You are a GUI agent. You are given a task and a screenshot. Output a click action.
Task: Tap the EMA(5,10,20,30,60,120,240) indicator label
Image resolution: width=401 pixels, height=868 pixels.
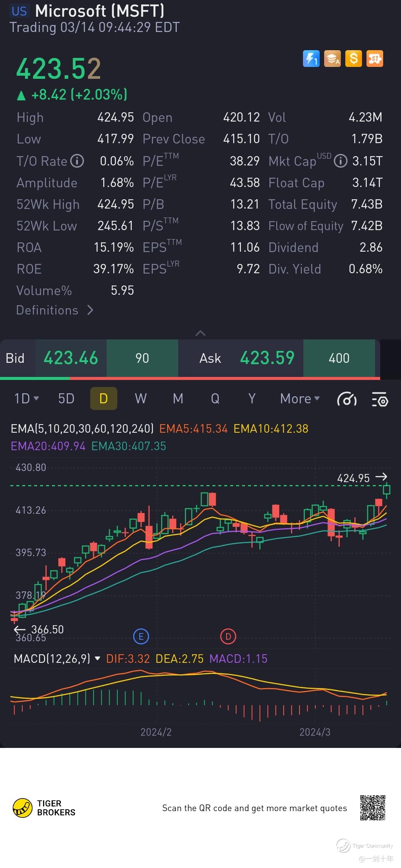[82, 429]
